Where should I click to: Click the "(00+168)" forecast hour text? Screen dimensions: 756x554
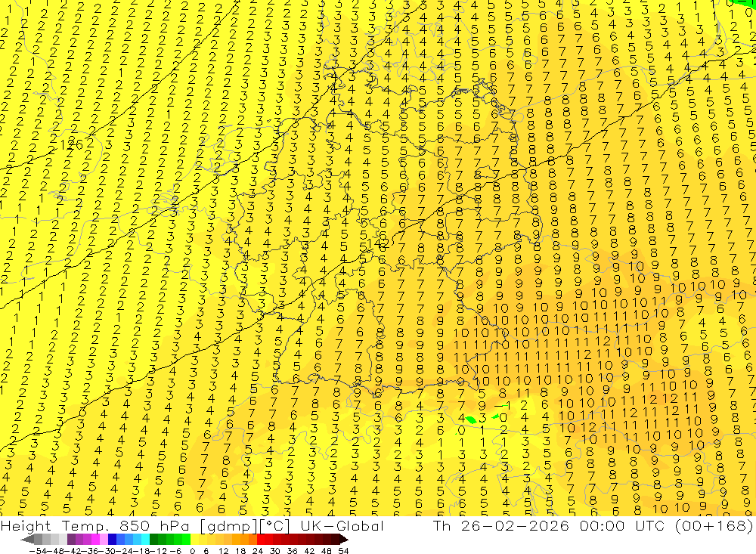(x=713, y=525)
